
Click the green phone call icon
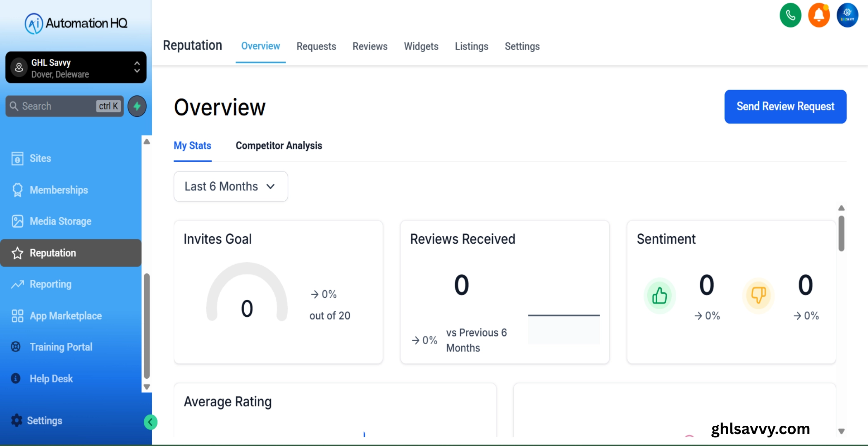790,16
